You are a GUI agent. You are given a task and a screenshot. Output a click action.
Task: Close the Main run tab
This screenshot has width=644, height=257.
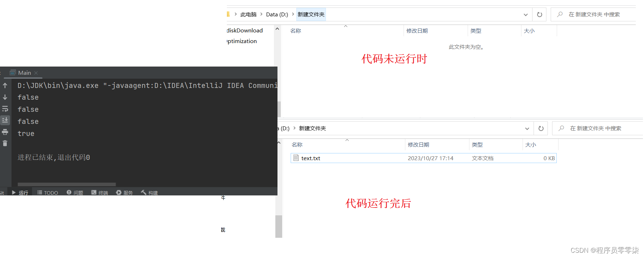[x=36, y=73]
